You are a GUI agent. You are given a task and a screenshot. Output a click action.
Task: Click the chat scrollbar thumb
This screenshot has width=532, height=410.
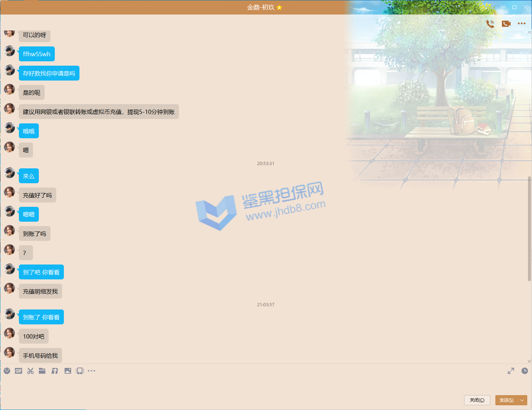[529, 229]
